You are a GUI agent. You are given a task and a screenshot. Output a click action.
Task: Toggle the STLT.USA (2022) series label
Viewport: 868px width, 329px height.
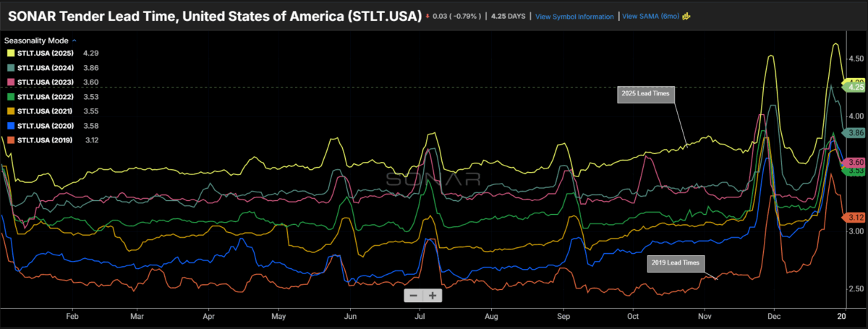click(x=46, y=97)
